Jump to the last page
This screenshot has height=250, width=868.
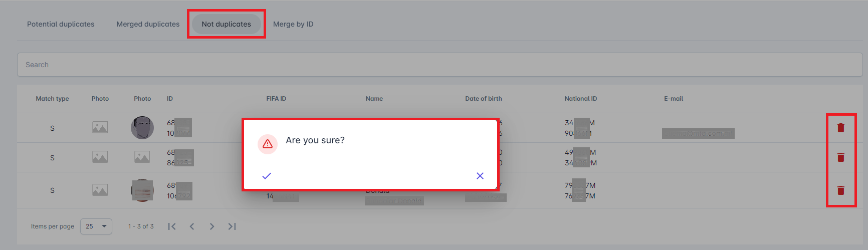[x=232, y=226]
